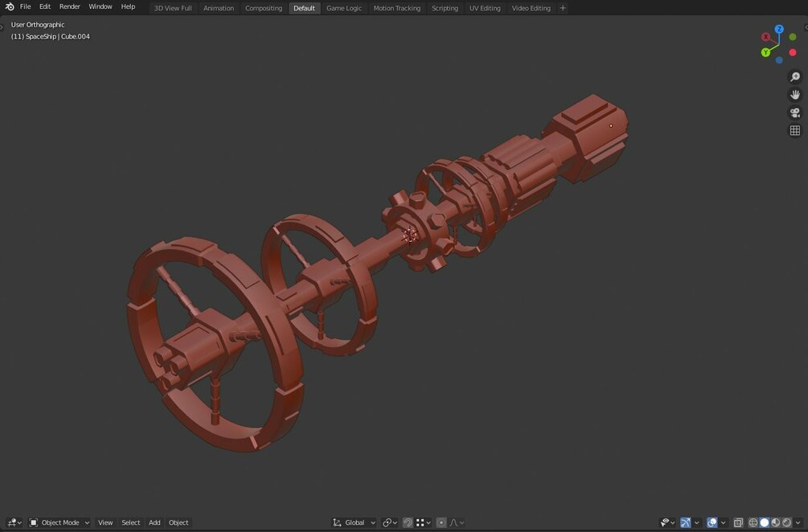
Task: Toggle proportional editing
Action: tap(441, 522)
